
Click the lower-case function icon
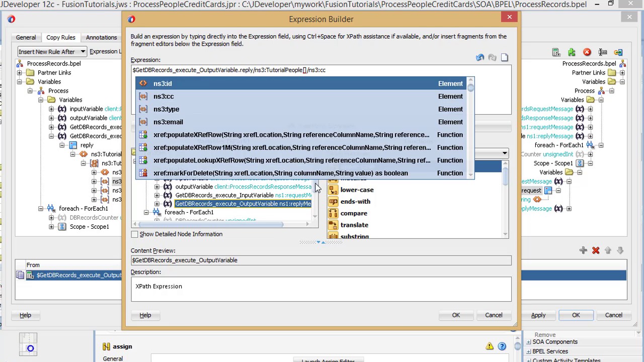coord(333,190)
